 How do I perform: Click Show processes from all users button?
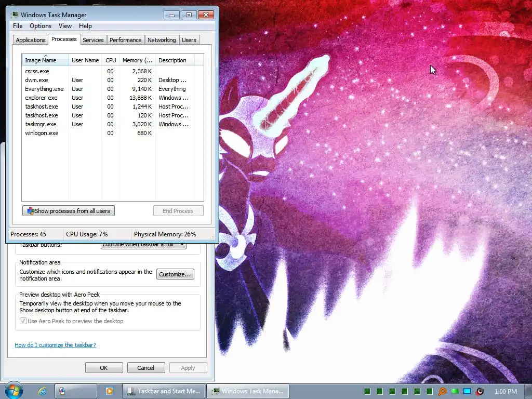[69, 211]
